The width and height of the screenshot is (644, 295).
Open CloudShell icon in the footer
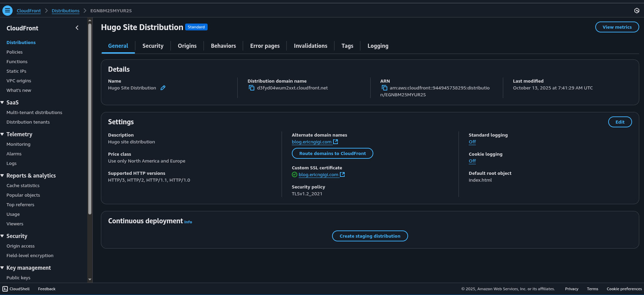point(5,289)
